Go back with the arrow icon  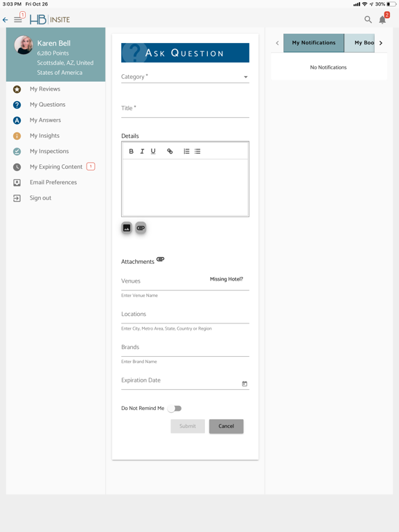tap(5, 20)
